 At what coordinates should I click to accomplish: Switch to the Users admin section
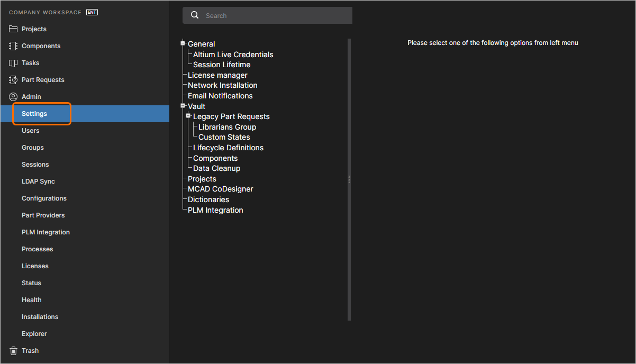click(30, 130)
